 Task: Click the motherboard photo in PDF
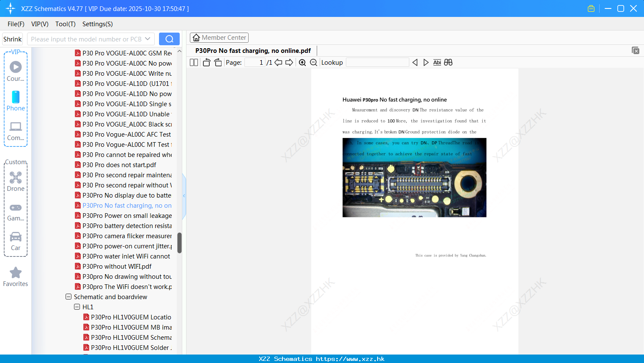[x=414, y=178]
